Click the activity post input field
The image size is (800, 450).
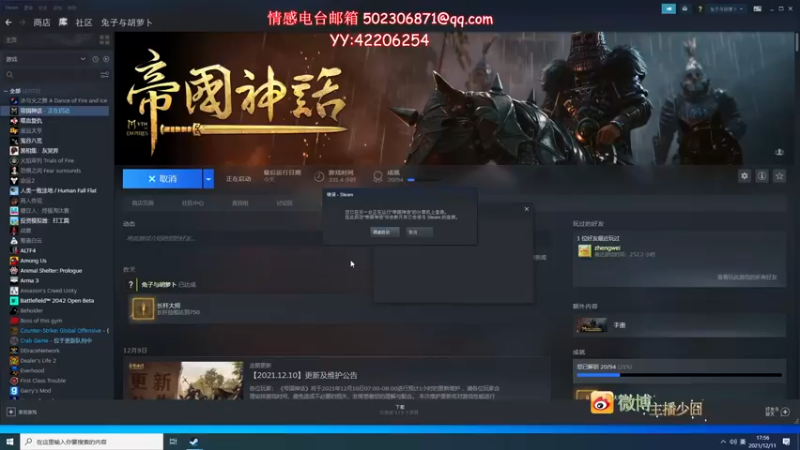point(224,238)
